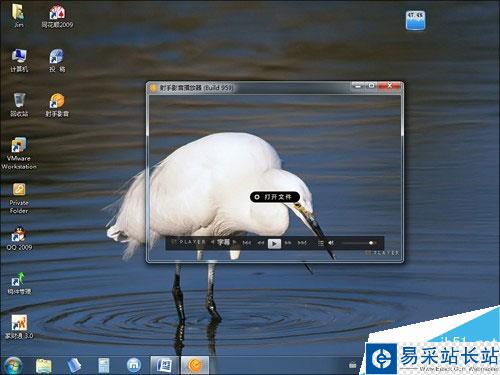
Task: Click the rewind button in the player
Action: [261, 243]
